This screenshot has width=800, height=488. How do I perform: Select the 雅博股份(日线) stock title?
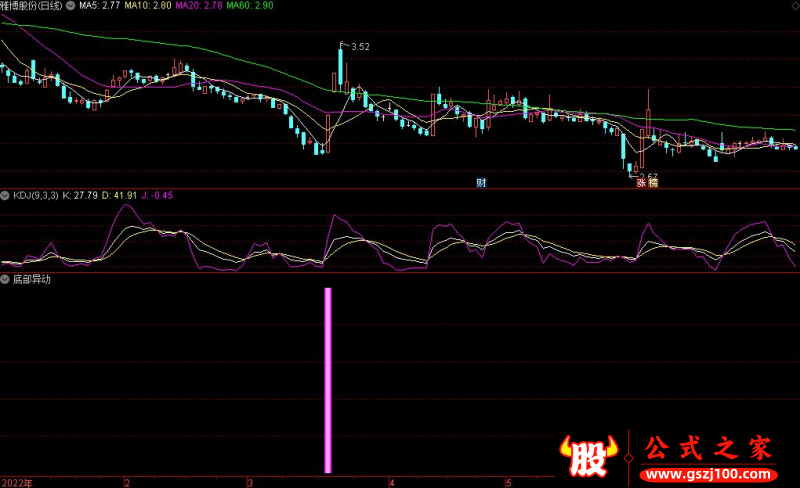click(31, 6)
